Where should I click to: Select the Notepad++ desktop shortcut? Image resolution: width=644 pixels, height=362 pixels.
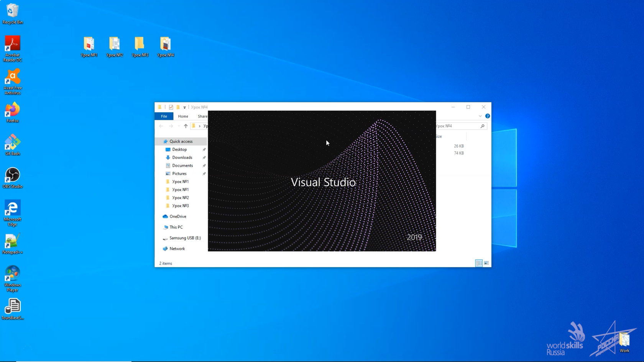(x=12, y=244)
